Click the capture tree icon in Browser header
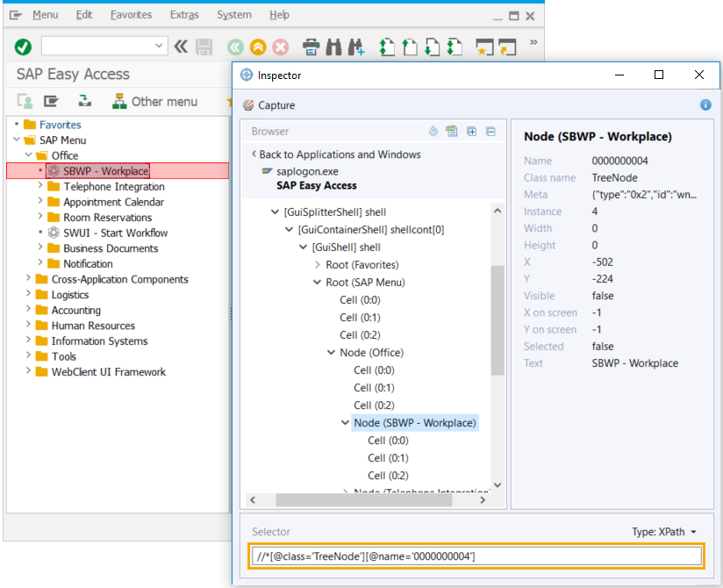The image size is (723, 588). click(452, 132)
